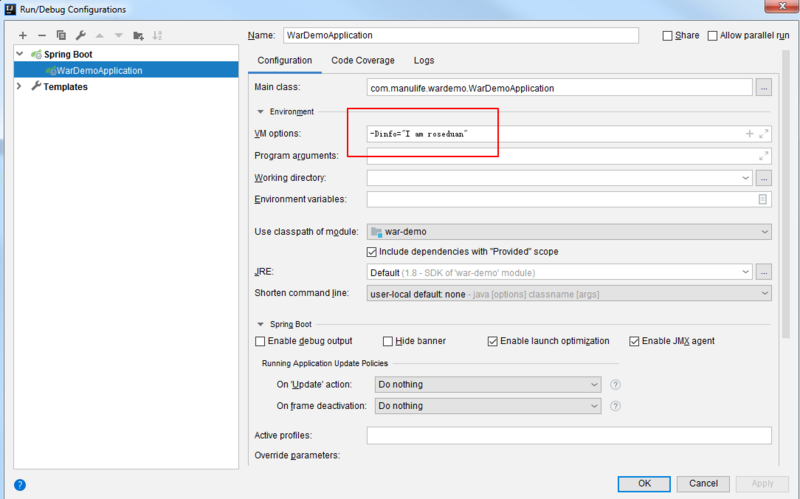800x499 pixels.
Task: Sort configurations alphabetically icon
Action: (x=157, y=35)
